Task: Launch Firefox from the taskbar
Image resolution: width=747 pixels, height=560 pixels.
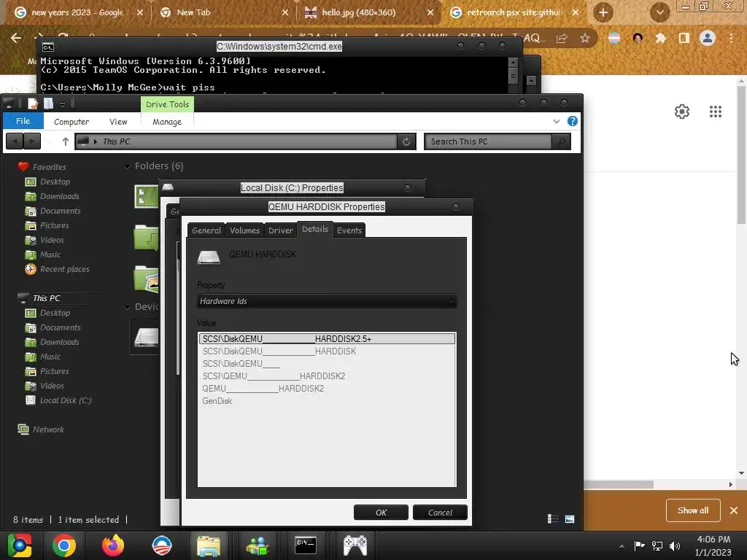Action: [x=113, y=545]
